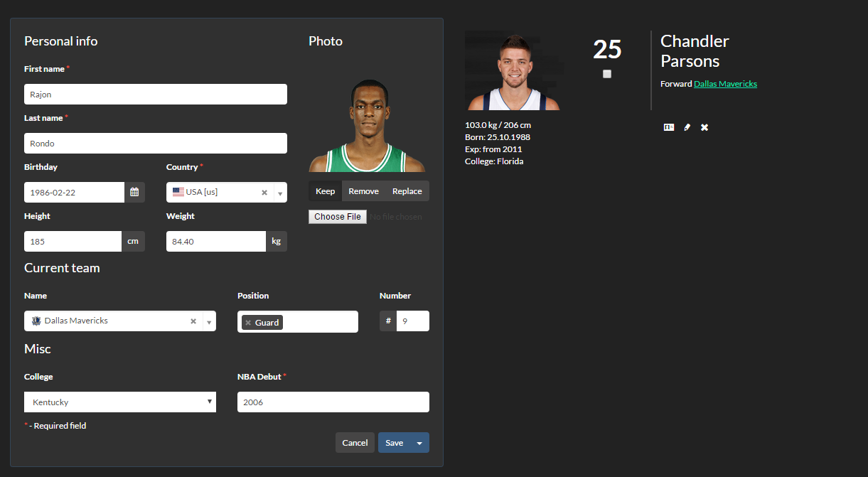
Task: Open the College dropdown showing Kentucky
Action: (x=120, y=402)
